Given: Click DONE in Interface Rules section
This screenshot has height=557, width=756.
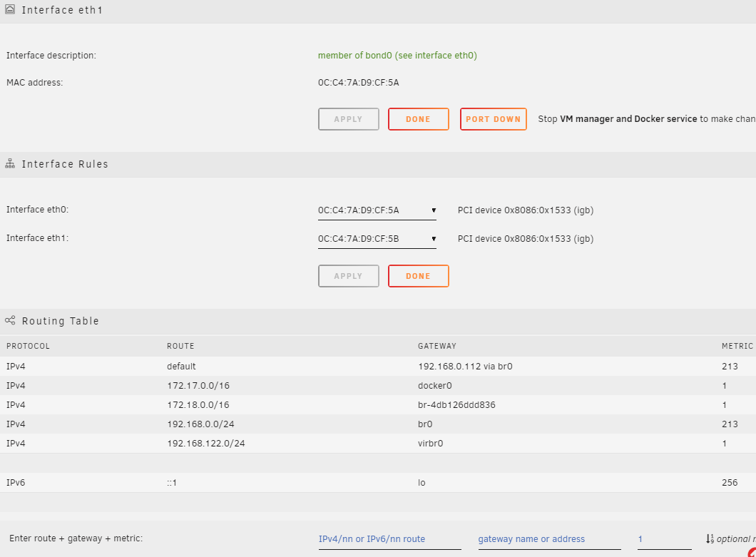Looking at the screenshot, I should (x=419, y=276).
